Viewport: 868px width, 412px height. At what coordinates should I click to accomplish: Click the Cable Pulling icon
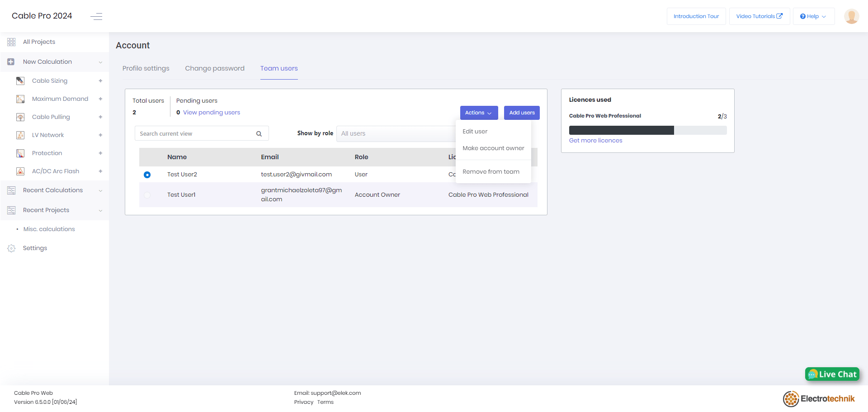coord(20,117)
